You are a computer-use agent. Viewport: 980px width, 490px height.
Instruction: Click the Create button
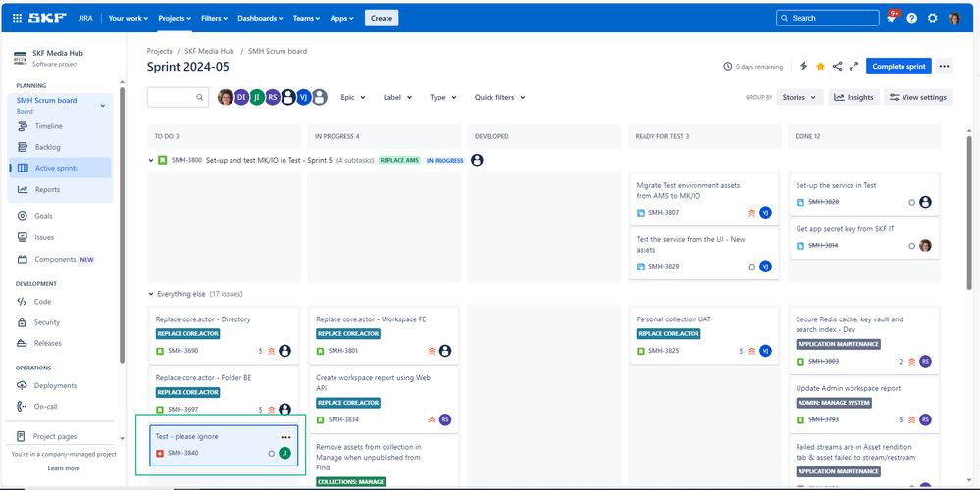pyautogui.click(x=382, y=18)
